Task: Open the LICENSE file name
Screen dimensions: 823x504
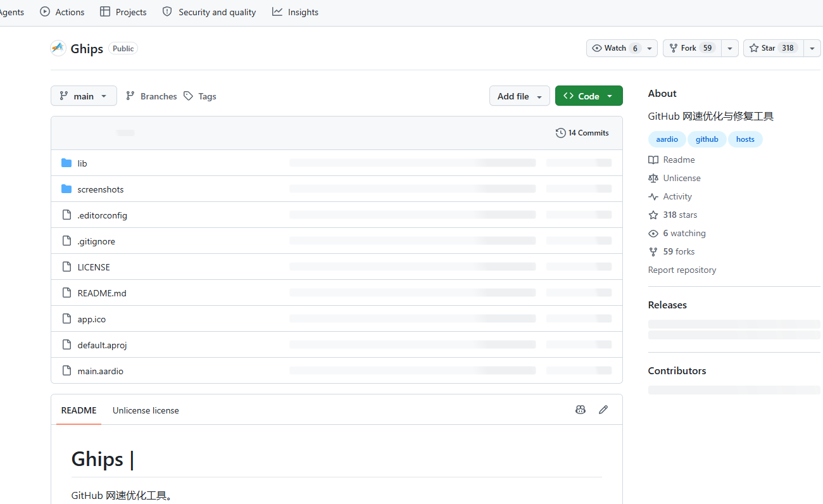Action: 94,267
